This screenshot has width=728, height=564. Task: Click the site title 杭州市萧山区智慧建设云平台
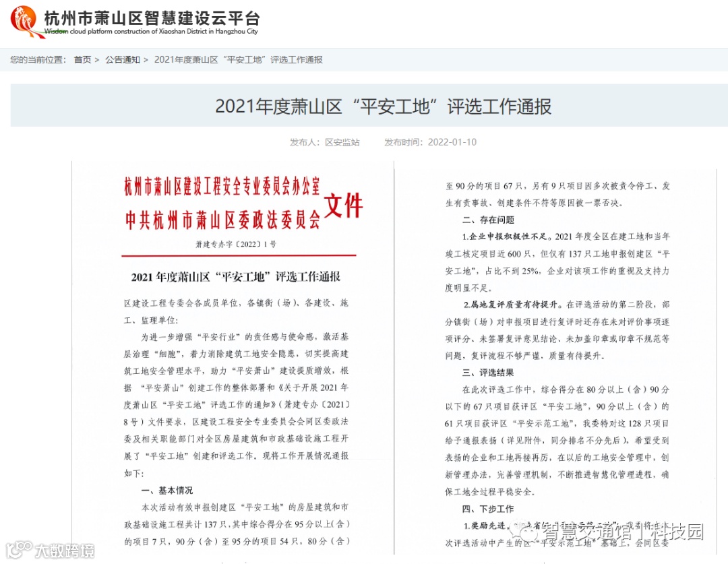coord(152,18)
